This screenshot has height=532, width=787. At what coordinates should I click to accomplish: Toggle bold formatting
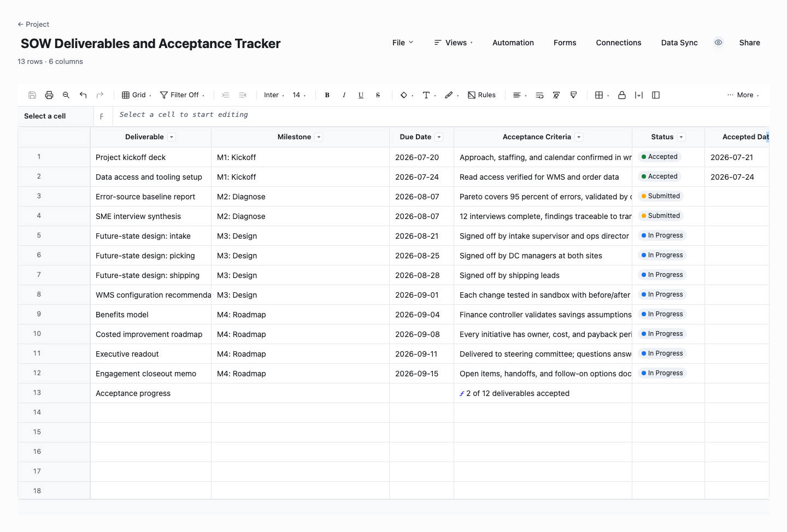pos(327,95)
